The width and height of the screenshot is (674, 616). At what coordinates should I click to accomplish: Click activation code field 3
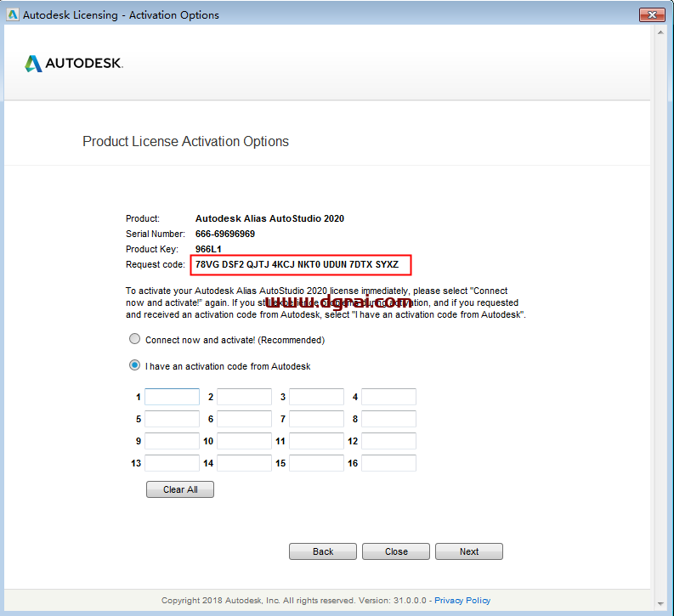(316, 397)
